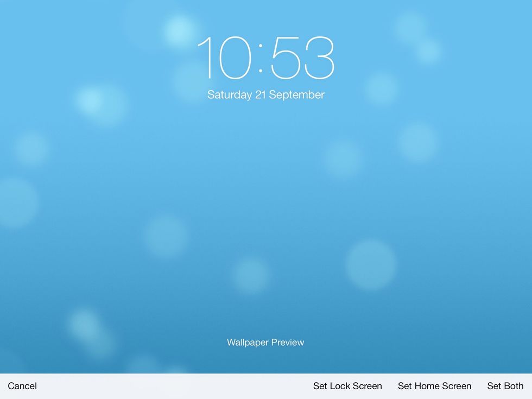Tap the Wallpaper Preview label
This screenshot has height=399, width=532.
tap(265, 343)
